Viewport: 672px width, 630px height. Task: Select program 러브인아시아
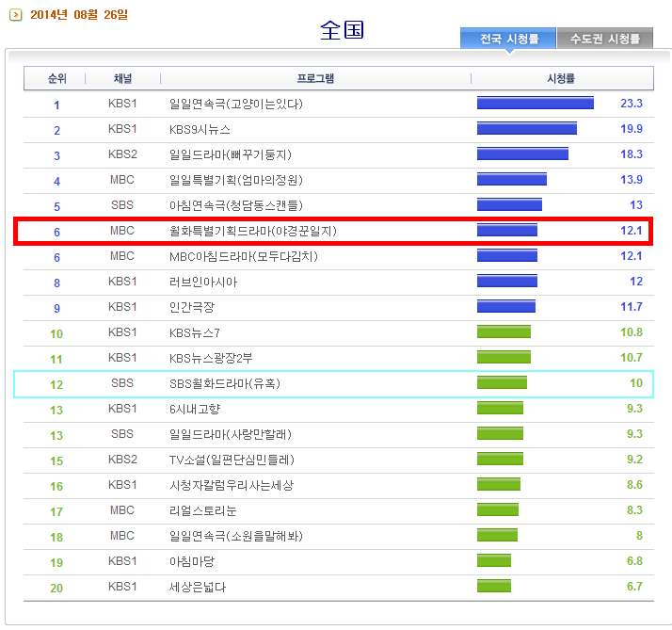click(203, 282)
